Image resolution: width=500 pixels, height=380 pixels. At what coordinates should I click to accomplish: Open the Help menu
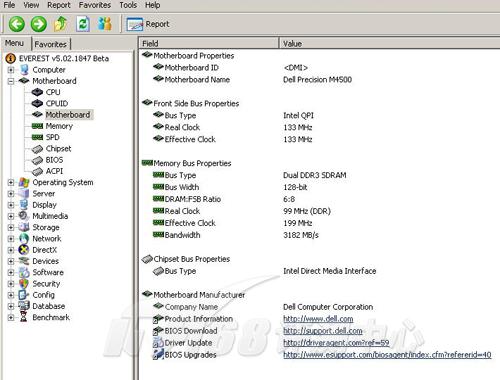pyautogui.click(x=152, y=5)
